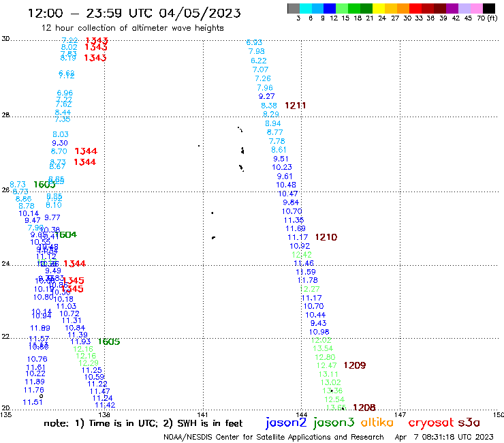Click the wave height "12.29"
This screenshot has width=504, height=443.
point(89,363)
